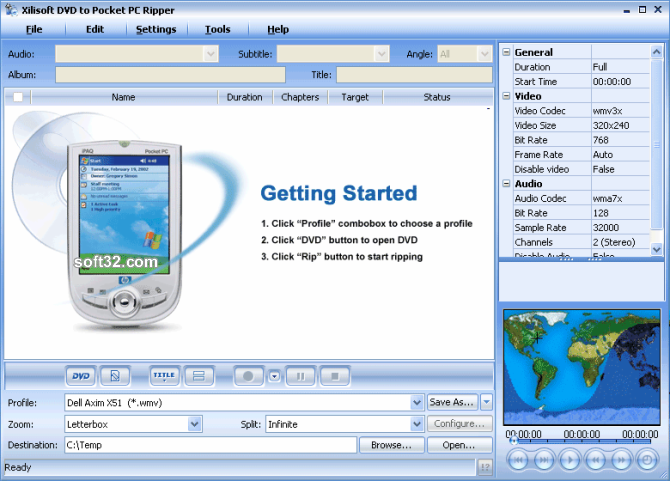
Task: Click the two-rectangle split button
Action: 199,376
